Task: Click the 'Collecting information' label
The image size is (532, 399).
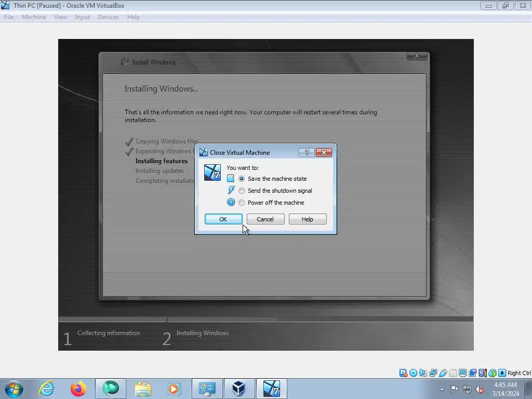Action: click(109, 333)
